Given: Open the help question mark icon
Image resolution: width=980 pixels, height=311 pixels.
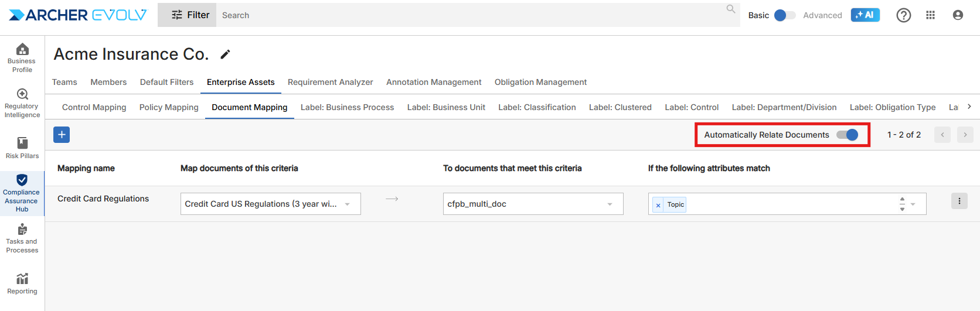Looking at the screenshot, I should [x=903, y=15].
